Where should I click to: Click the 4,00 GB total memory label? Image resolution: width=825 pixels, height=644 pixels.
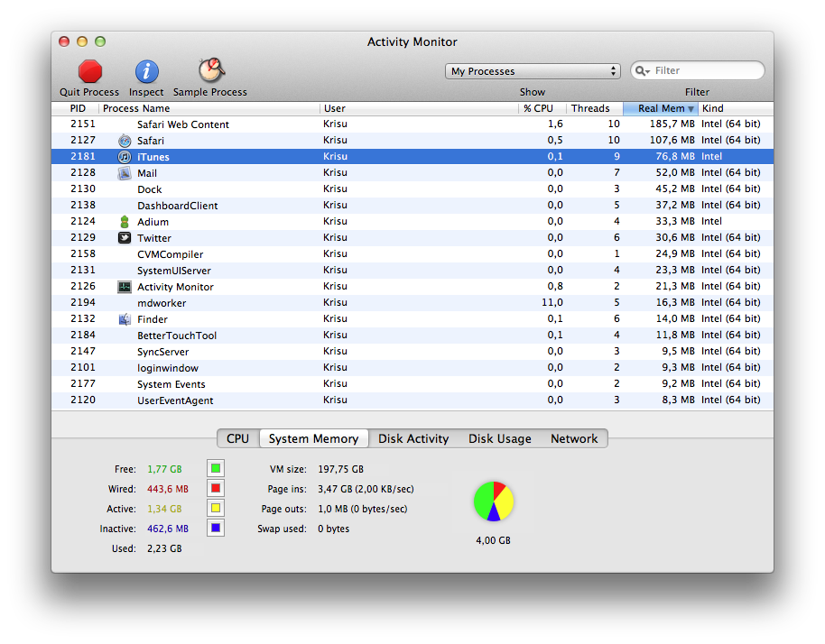click(493, 540)
